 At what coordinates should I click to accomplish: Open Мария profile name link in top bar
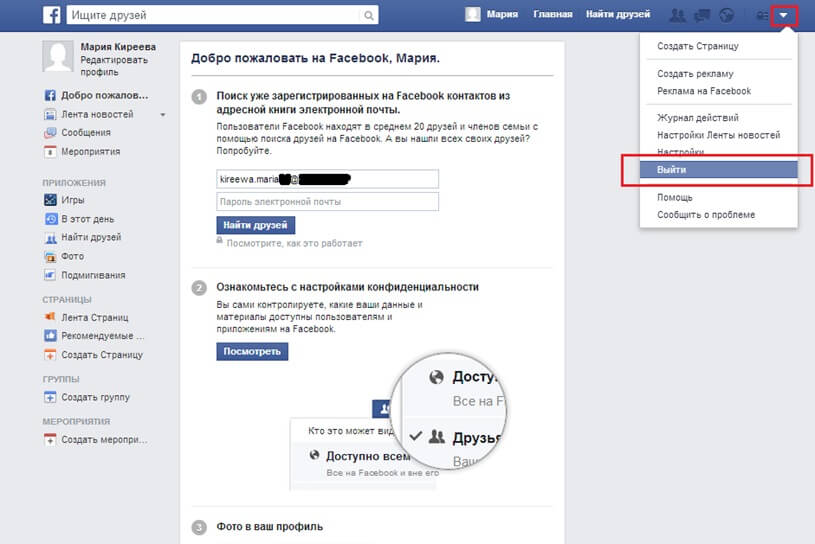point(502,15)
